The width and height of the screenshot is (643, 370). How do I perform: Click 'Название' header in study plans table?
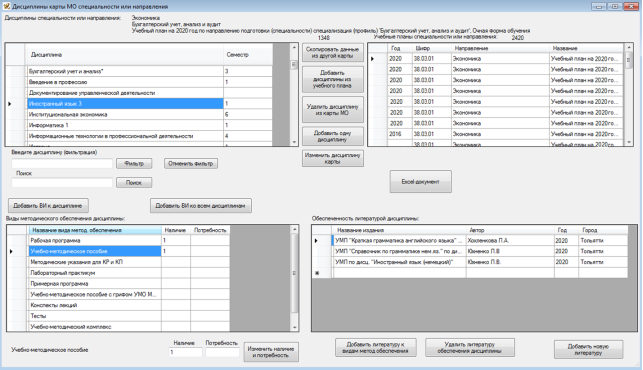click(x=586, y=48)
